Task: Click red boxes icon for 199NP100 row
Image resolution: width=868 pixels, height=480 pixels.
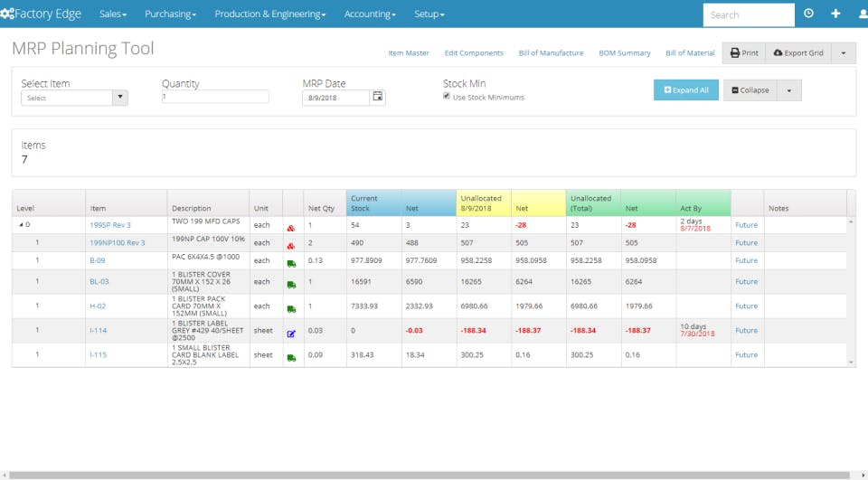Action: point(290,246)
